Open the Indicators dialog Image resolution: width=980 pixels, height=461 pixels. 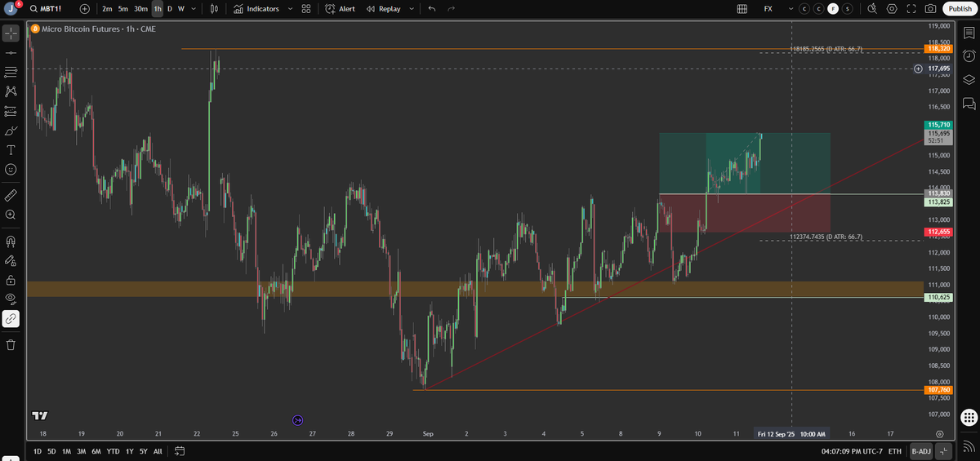[x=256, y=8]
